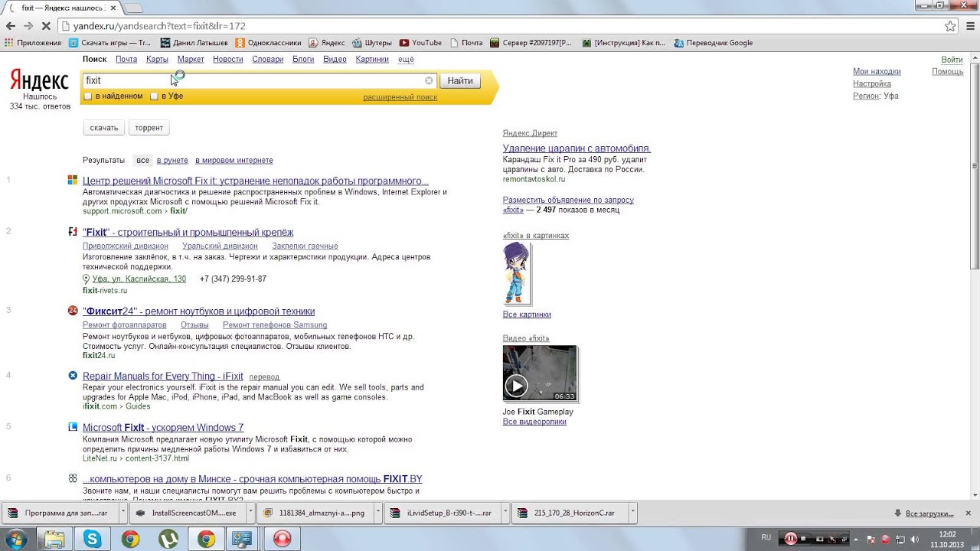Open the fixit cartoon image thumbnail
The width and height of the screenshot is (980, 551).
(x=517, y=273)
